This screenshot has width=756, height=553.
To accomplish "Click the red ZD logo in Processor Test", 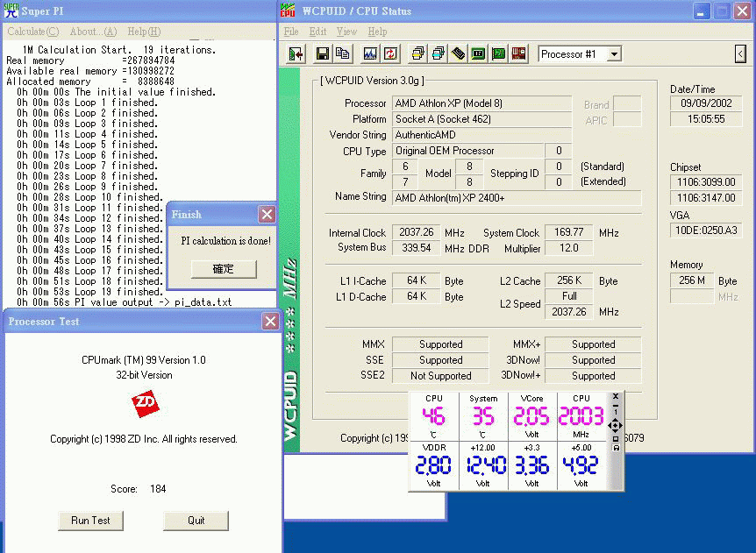I will (145, 404).
